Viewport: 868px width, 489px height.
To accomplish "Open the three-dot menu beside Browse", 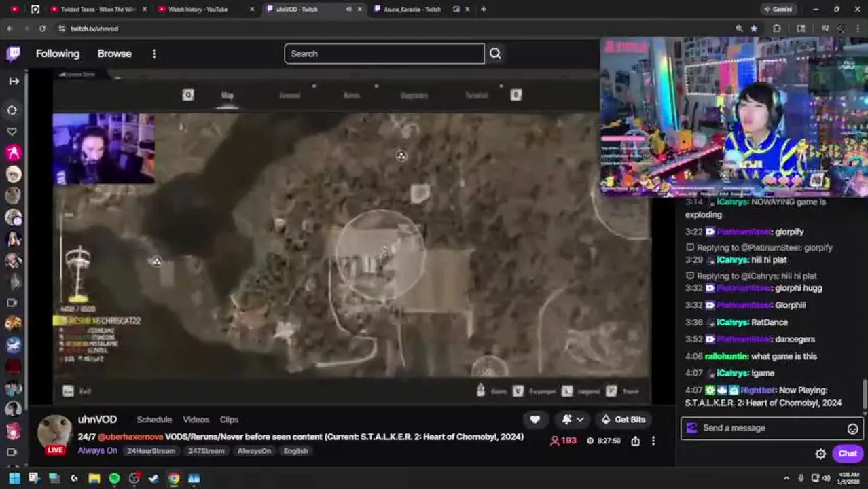I will tap(154, 54).
